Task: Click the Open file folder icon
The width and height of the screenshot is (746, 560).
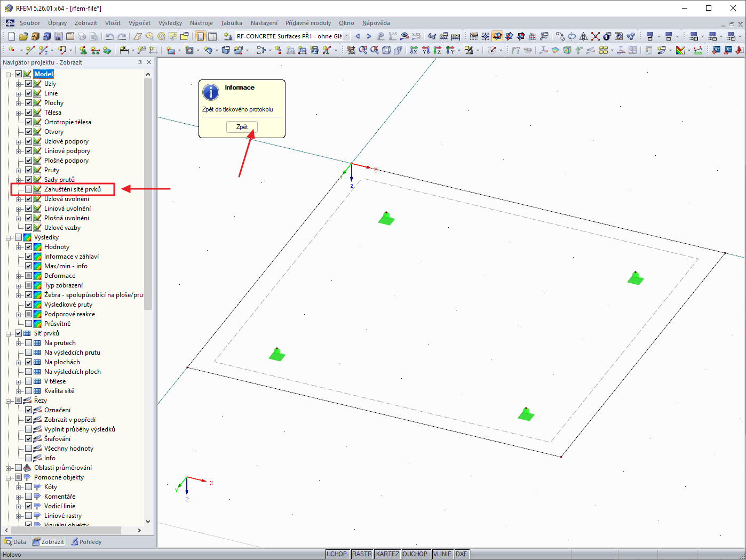Action: coord(23,36)
